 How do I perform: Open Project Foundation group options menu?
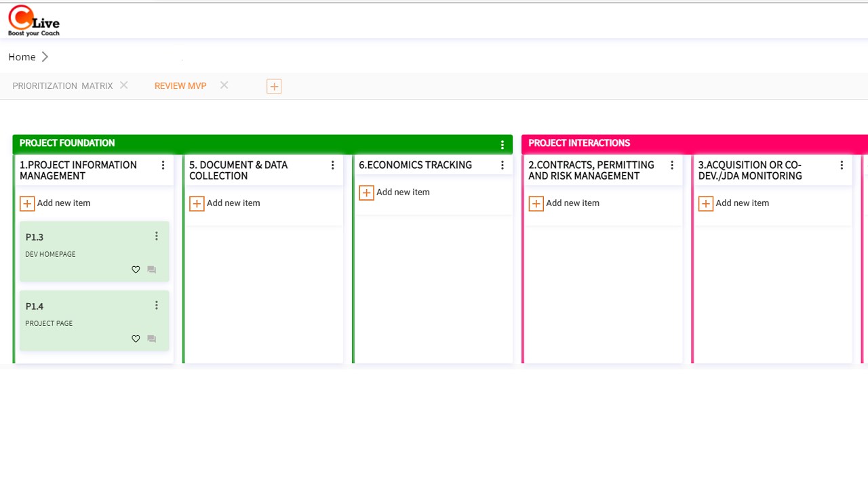click(x=502, y=144)
